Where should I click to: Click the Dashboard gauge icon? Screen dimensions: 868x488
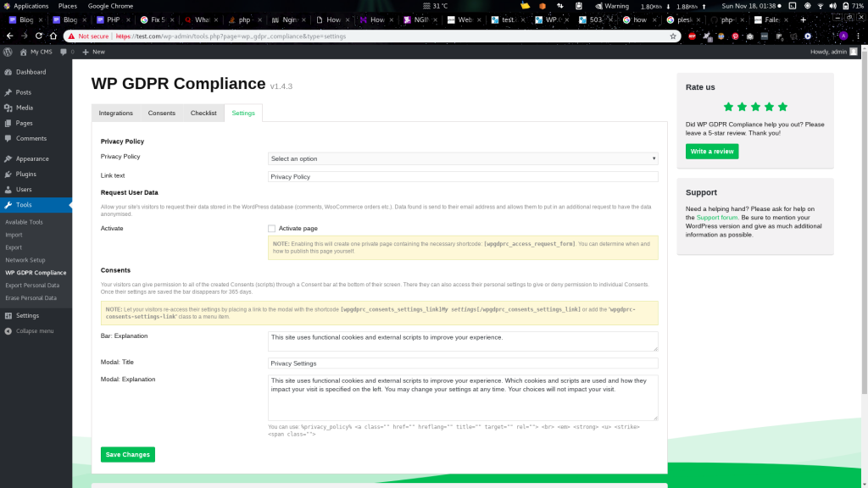[x=8, y=73]
